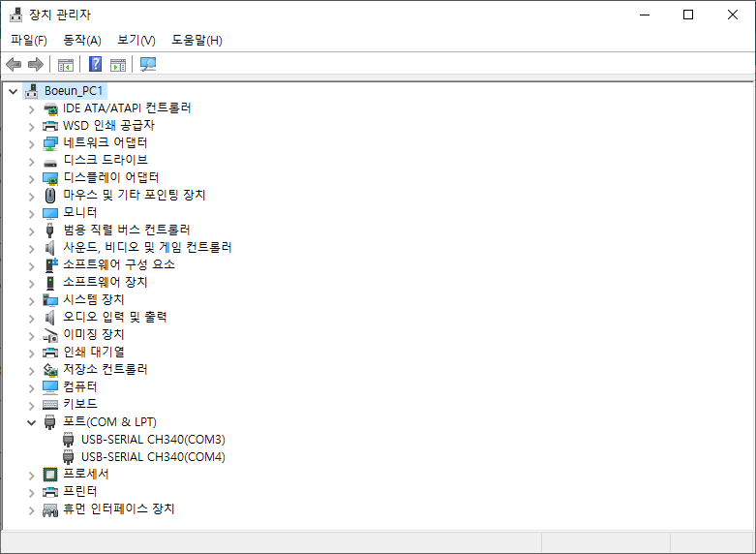Collapse the Boeun_PC1 root node
The image size is (756, 554).
13,91
